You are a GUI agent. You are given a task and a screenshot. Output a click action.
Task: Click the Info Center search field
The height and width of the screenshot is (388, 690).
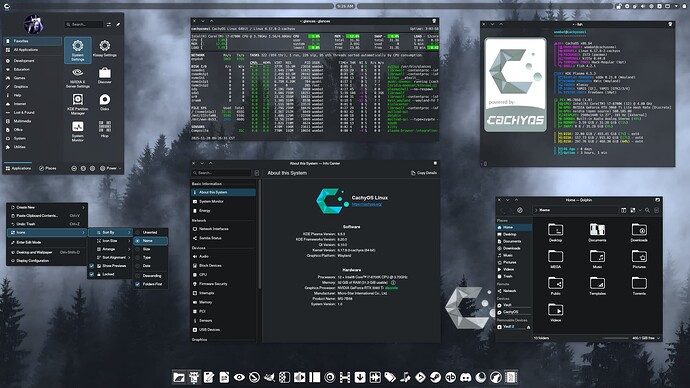(222, 173)
